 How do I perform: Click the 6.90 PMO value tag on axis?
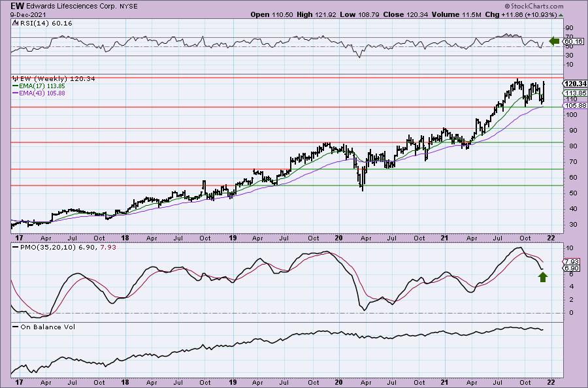point(572,268)
